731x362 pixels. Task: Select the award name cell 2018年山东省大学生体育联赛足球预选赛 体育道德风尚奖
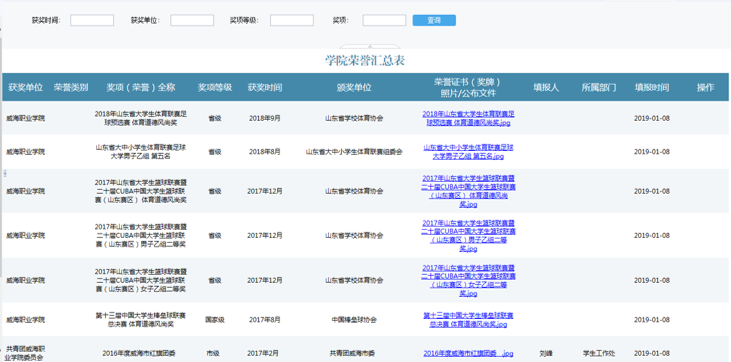[x=140, y=118]
